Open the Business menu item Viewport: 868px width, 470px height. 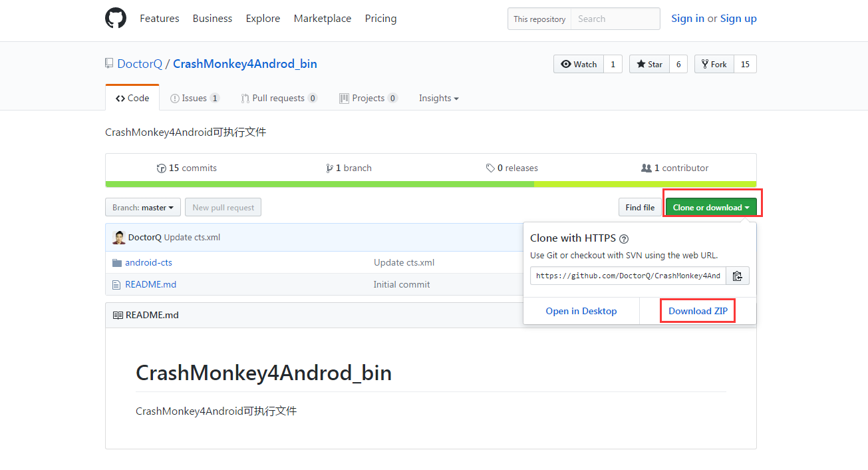tap(213, 19)
